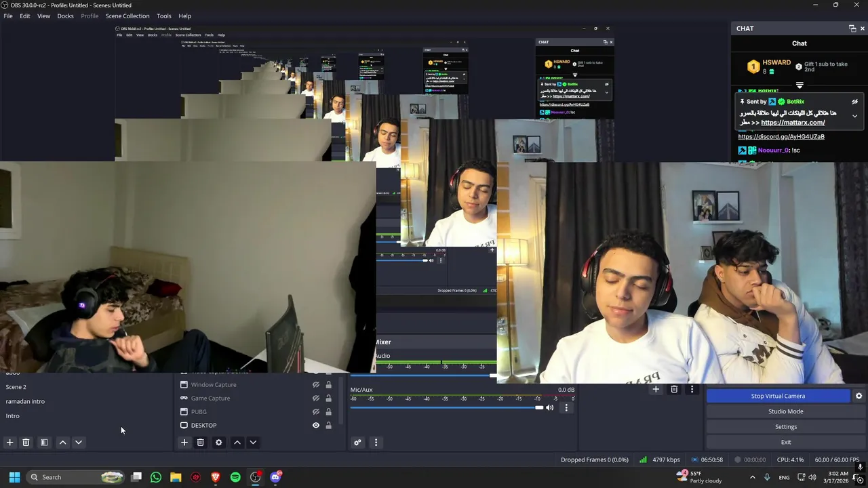Open File Explorer from the taskbar
The height and width of the screenshot is (488, 868).
coord(176,477)
